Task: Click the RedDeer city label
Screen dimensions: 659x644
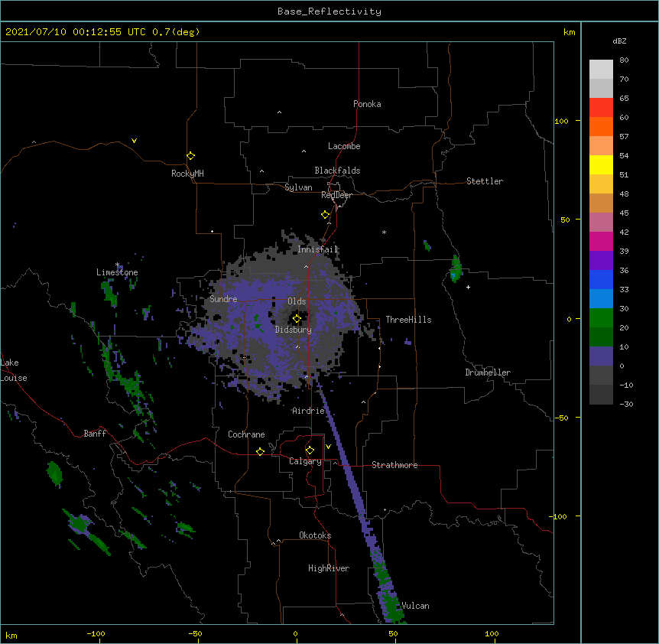Action: tap(336, 195)
